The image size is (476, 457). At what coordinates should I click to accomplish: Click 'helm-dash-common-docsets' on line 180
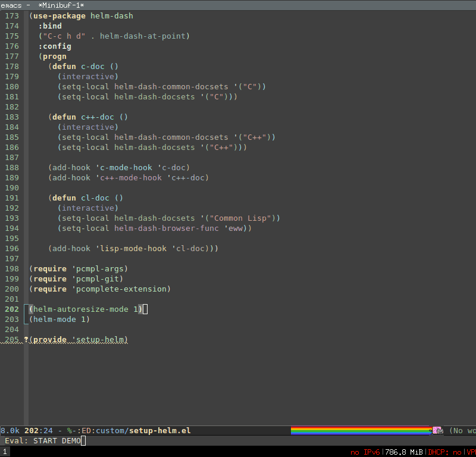click(171, 87)
